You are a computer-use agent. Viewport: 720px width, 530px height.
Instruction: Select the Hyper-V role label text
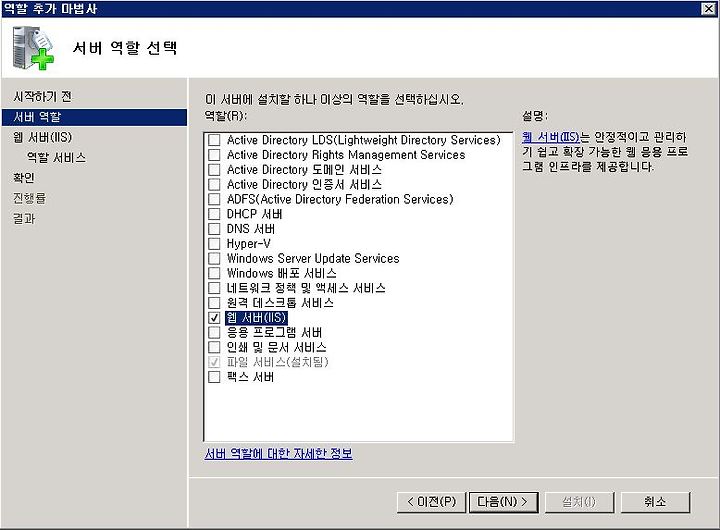[x=248, y=243]
